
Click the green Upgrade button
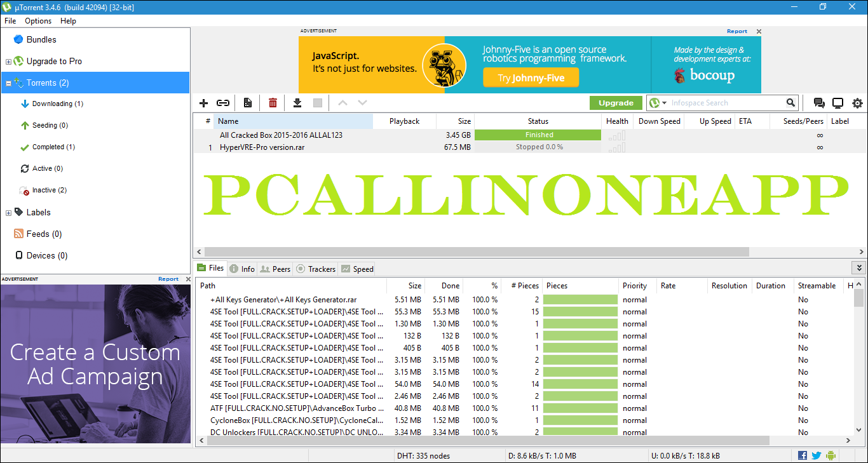click(616, 103)
